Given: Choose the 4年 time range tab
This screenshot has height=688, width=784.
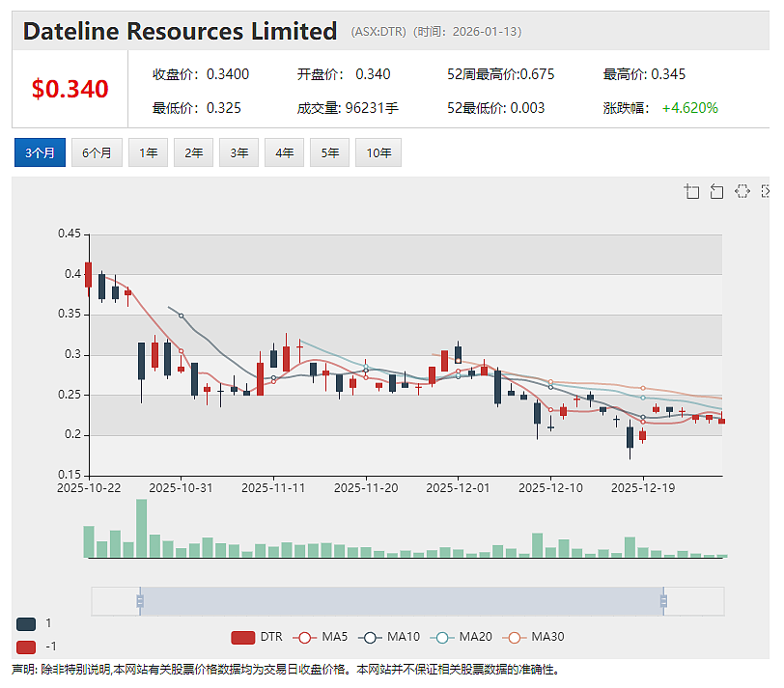Looking at the screenshot, I should tap(285, 152).
